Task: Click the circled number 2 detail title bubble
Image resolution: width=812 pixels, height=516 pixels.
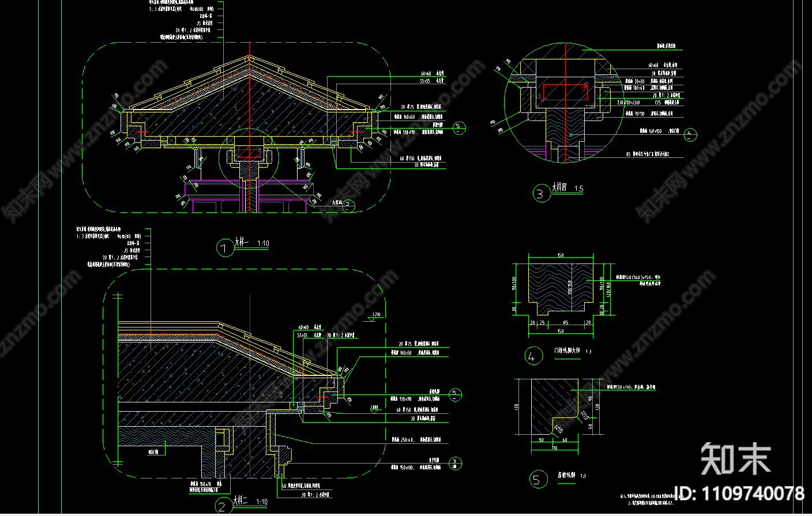Action: click(224, 506)
